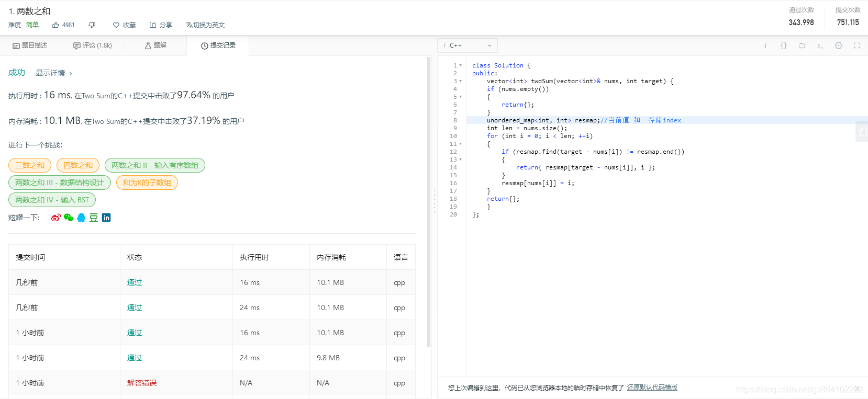The height and width of the screenshot is (399, 868).
Task: Collapse code fold arrow at line 3
Action: (x=461, y=81)
